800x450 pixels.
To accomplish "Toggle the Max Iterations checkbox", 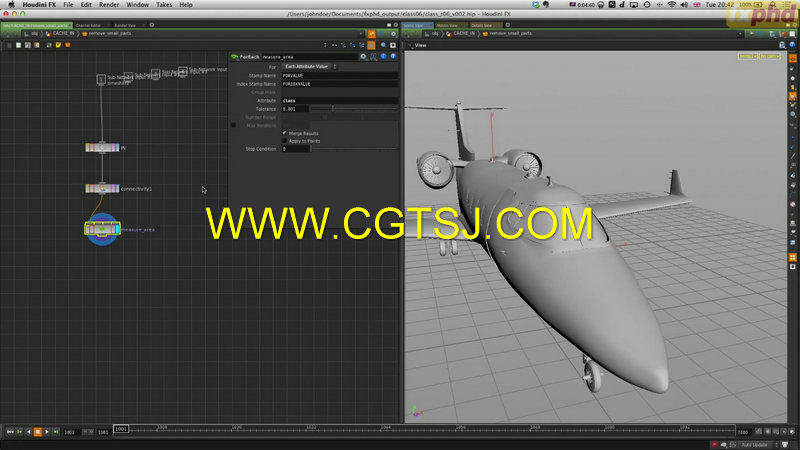I will point(233,125).
